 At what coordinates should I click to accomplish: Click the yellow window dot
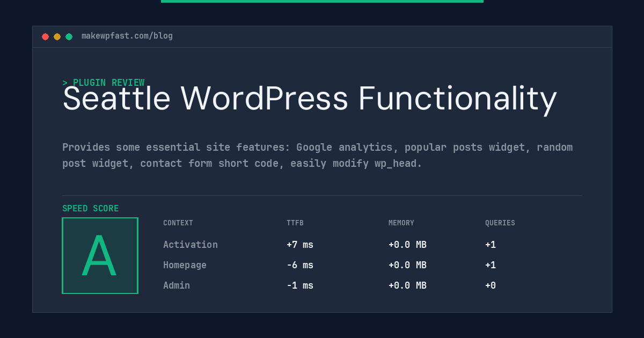[x=57, y=36]
